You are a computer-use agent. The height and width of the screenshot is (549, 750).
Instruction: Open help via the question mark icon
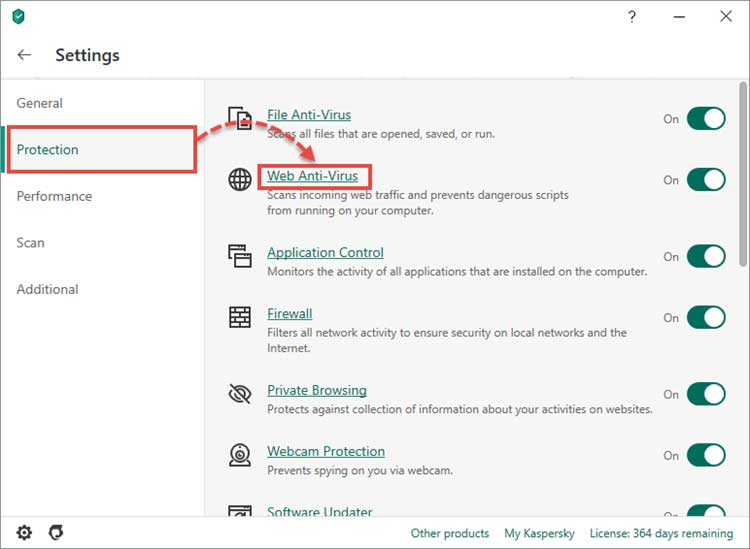pyautogui.click(x=632, y=17)
